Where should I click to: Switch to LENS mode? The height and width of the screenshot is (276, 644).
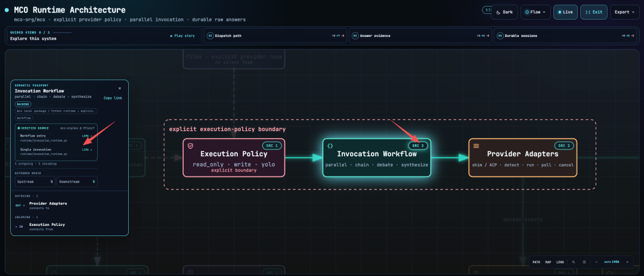coord(560,262)
